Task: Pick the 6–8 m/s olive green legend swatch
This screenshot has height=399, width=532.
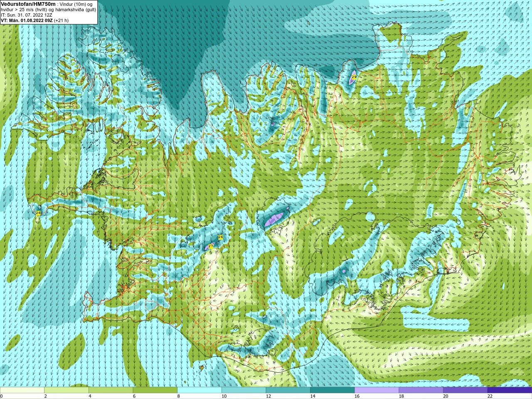Action: 155,390
